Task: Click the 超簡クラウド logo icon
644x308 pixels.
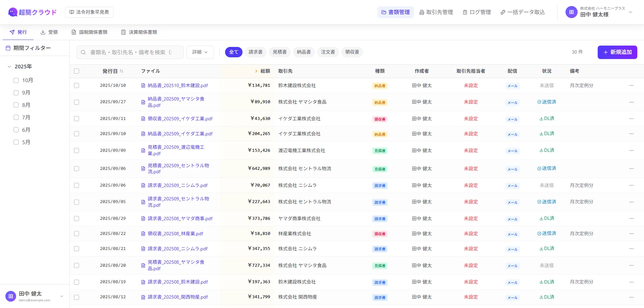Action: point(12,12)
